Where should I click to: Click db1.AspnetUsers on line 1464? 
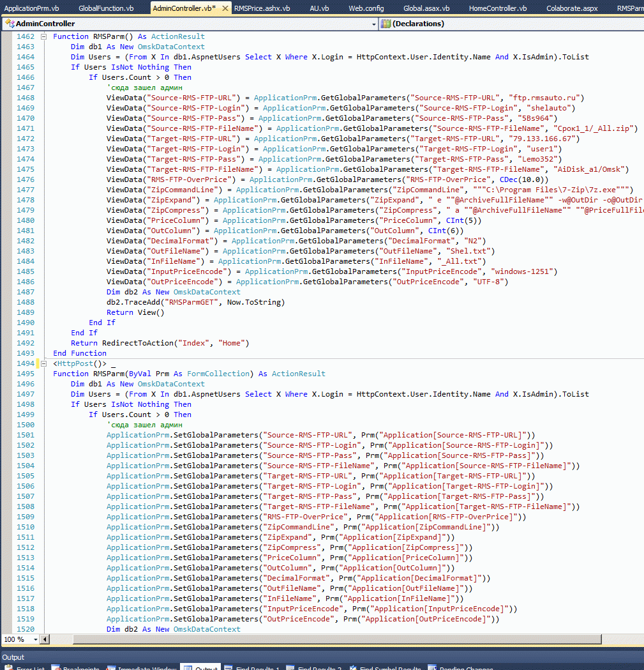click(207, 57)
